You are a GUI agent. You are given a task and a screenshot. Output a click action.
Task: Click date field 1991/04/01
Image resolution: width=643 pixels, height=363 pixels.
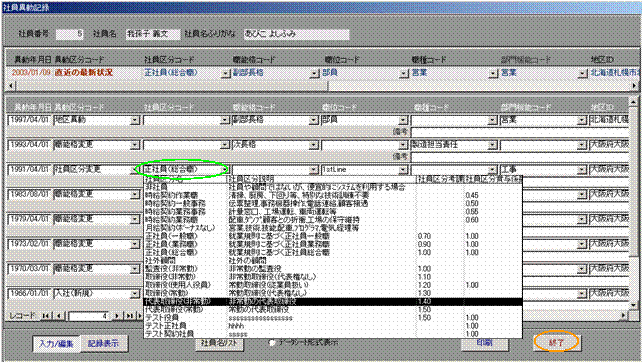30,169
